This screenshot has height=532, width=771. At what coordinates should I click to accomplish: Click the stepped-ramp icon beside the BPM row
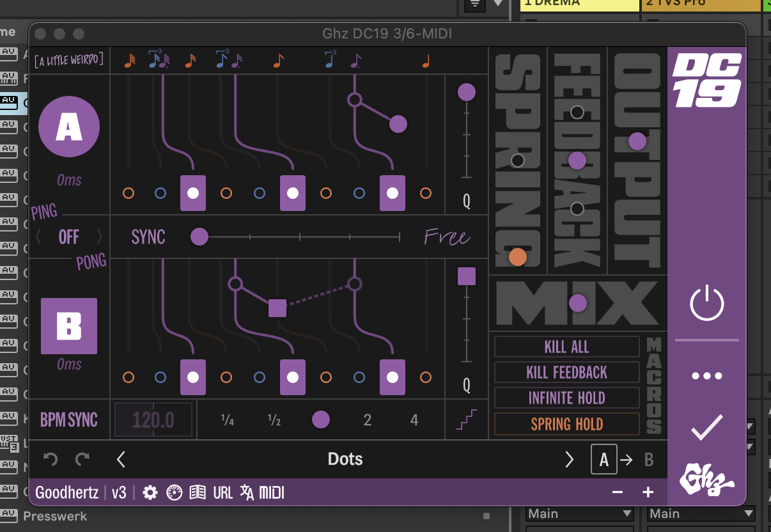pos(466,419)
